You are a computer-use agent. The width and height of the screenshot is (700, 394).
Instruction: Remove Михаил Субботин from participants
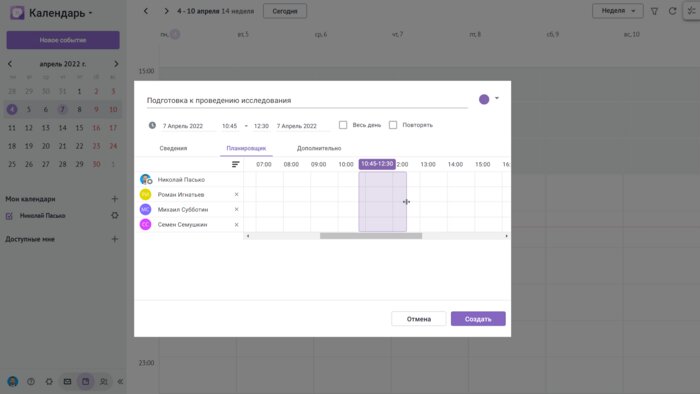pos(237,209)
